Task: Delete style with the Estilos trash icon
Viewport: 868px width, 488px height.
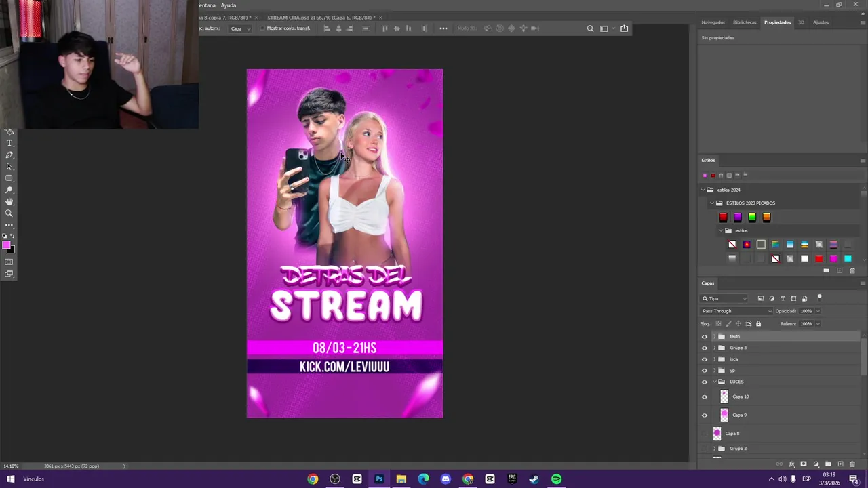Action: point(852,270)
